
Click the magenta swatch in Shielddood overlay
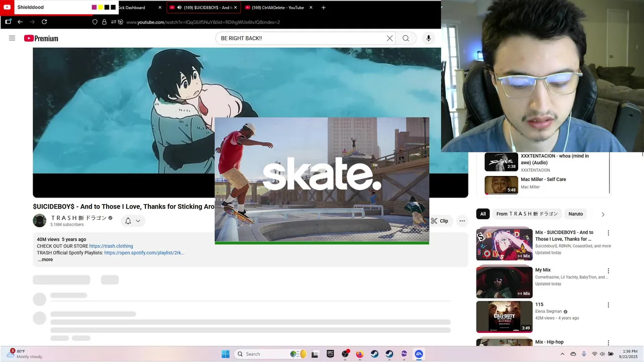point(94,8)
